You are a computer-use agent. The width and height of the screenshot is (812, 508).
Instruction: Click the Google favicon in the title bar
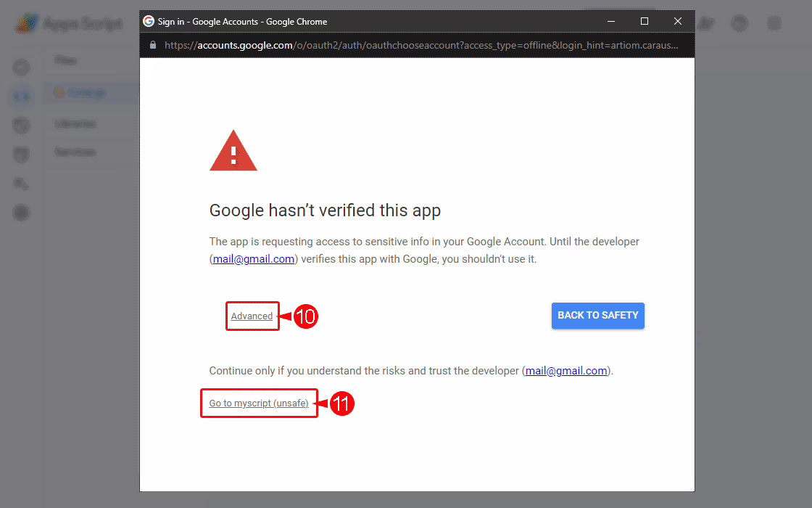click(149, 22)
